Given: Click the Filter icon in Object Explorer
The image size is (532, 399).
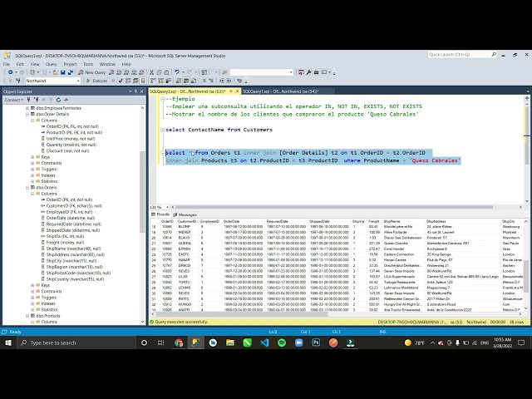Looking at the screenshot, I should (x=51, y=100).
